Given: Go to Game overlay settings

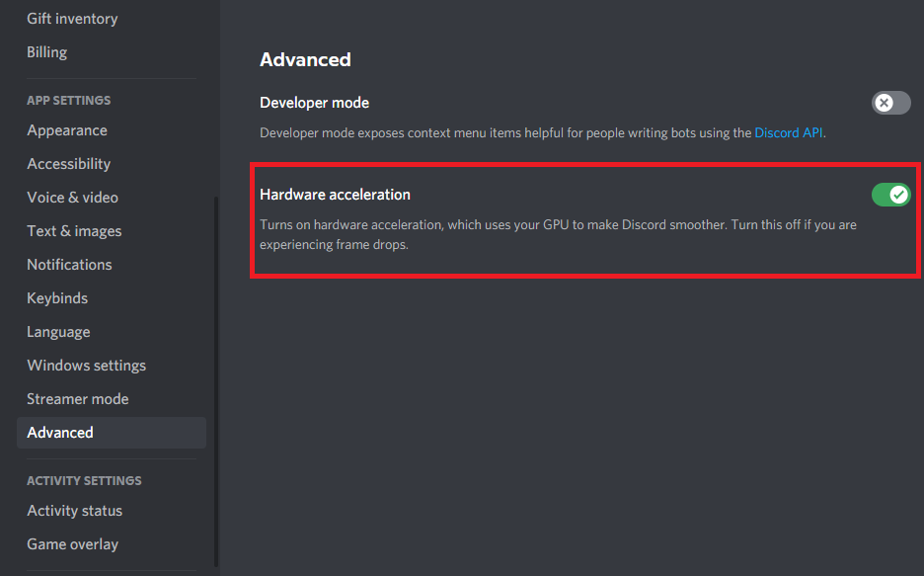Looking at the screenshot, I should [73, 544].
